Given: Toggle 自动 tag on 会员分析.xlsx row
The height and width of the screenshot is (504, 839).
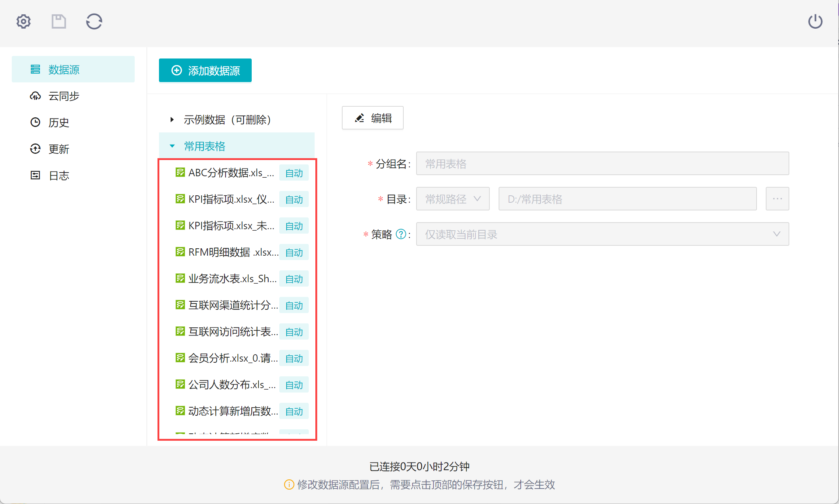Looking at the screenshot, I should click(294, 358).
